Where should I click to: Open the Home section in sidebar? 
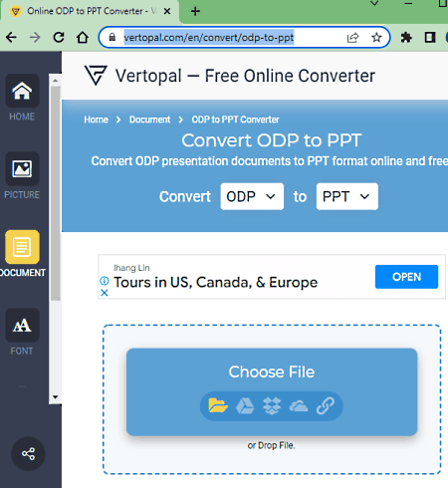tap(22, 91)
